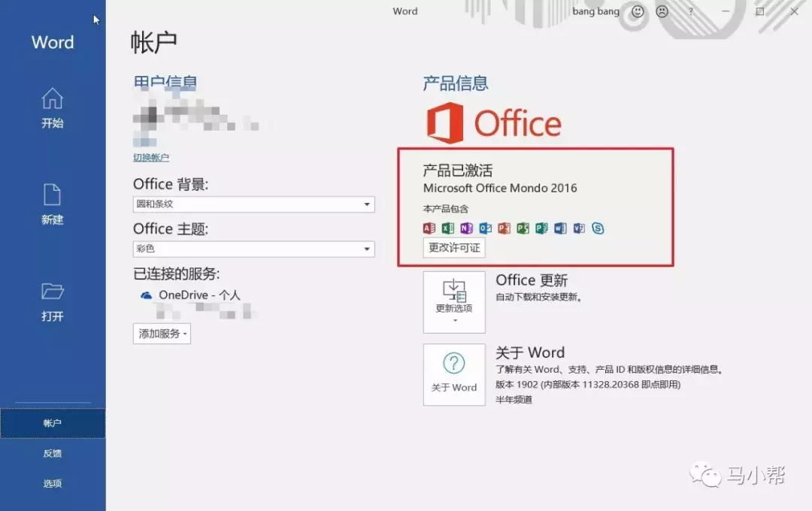
Task: Click the frowning face feedback icon
Action: click(662, 11)
